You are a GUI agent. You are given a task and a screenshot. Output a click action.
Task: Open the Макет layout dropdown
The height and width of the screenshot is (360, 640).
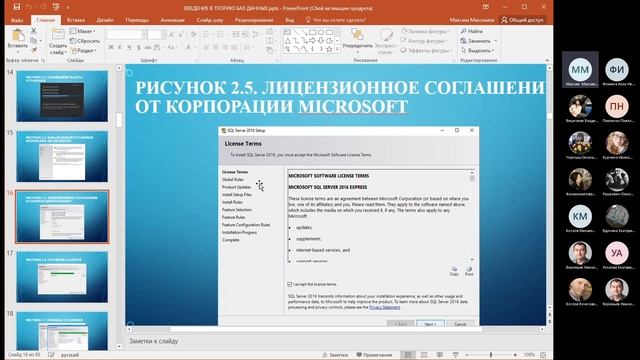tap(82, 31)
